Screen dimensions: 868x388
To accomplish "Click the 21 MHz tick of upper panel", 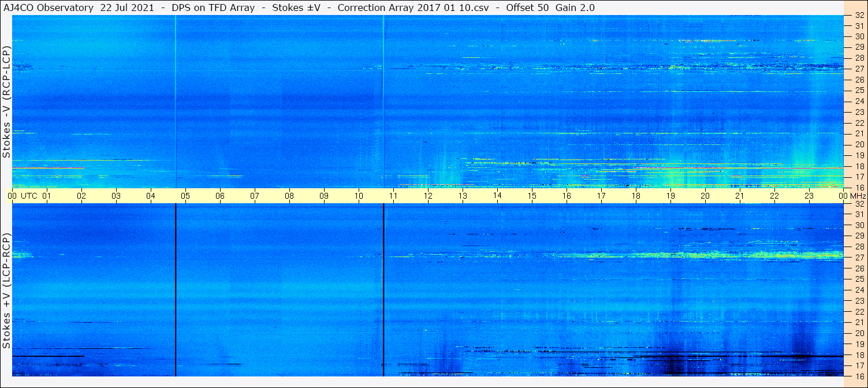I will click(859, 133).
